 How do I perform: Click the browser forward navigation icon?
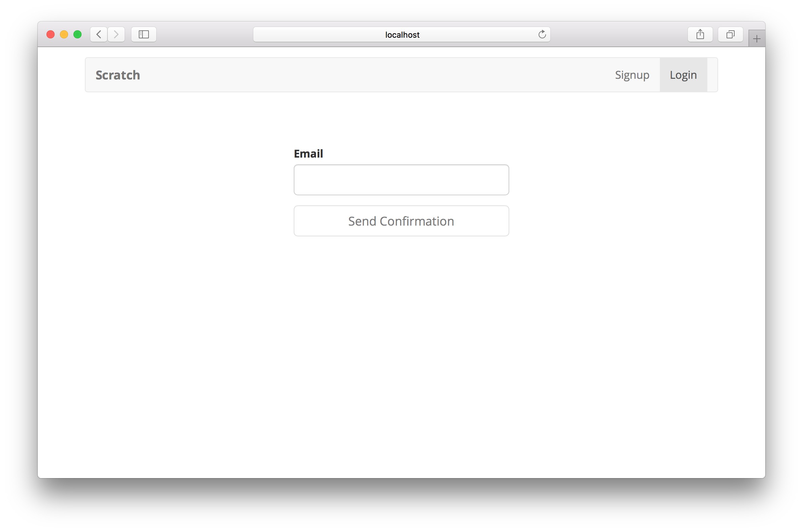[x=117, y=34]
